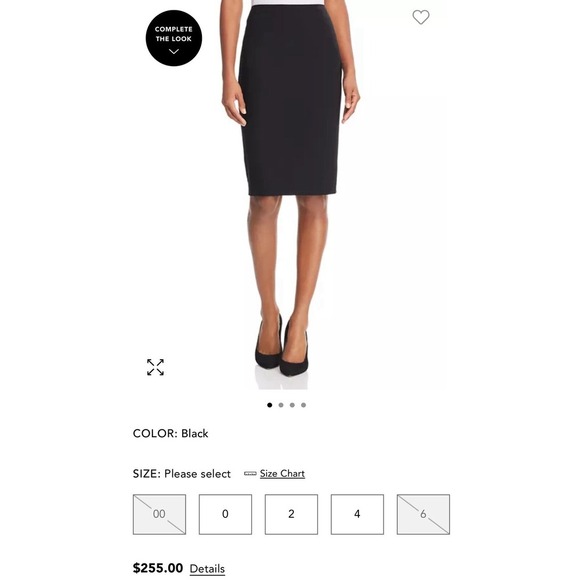Click the unavailable size 6 box
Viewport: 580px width, 580px height.
pos(424,514)
